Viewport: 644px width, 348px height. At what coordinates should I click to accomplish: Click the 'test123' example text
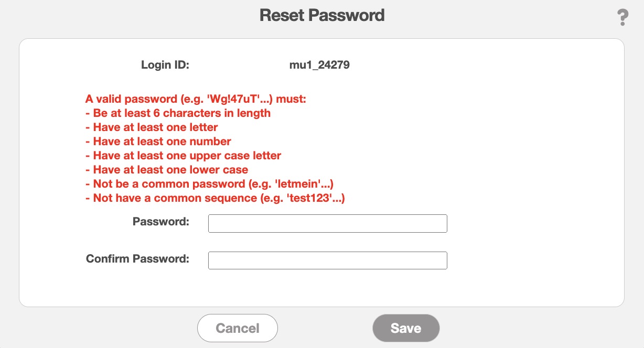point(318,198)
